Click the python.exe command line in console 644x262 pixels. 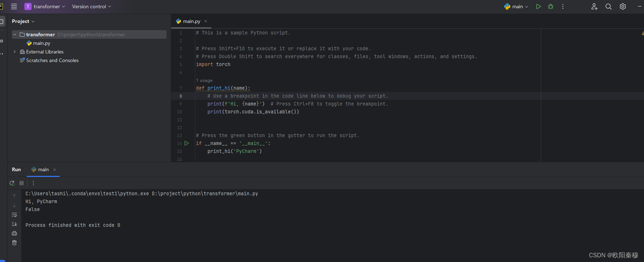point(142,194)
